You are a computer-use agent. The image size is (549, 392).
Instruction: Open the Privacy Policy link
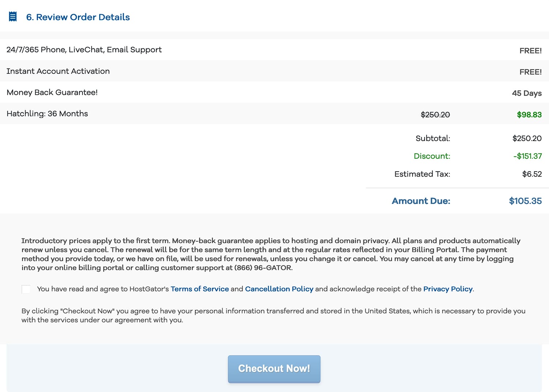point(448,289)
